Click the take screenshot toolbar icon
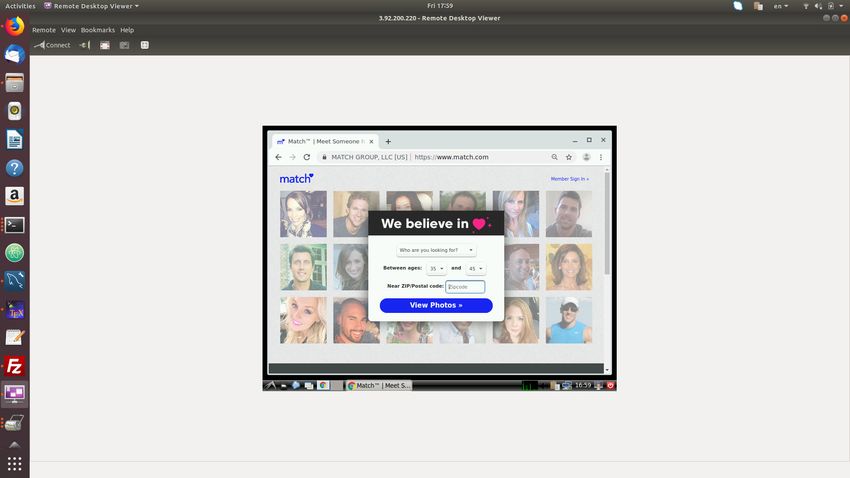 [125, 45]
